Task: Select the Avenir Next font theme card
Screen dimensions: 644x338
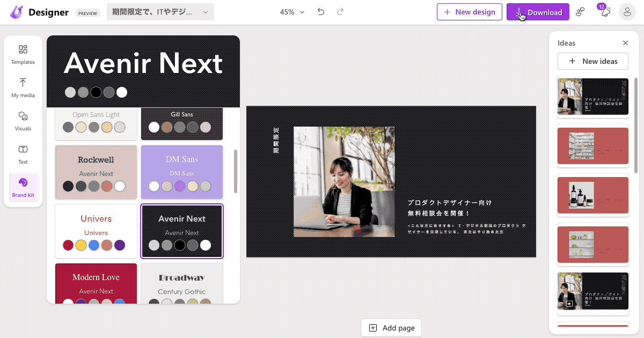Action: [x=182, y=231]
